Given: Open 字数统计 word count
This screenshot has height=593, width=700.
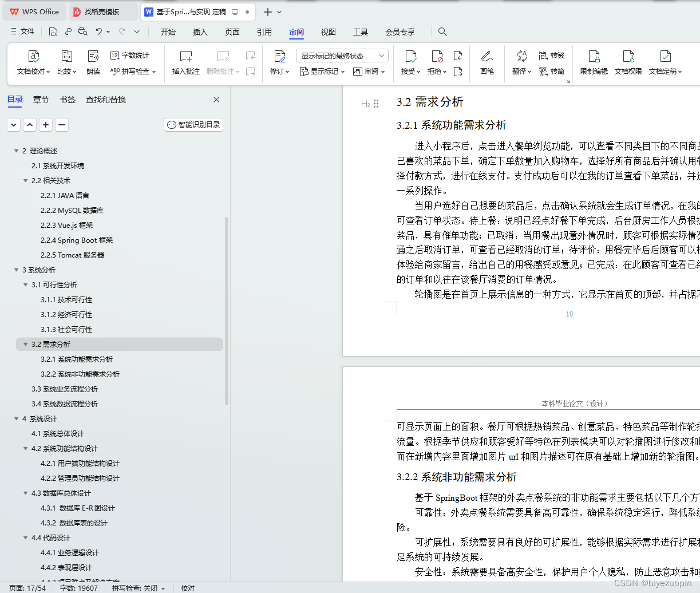Looking at the screenshot, I should point(130,56).
